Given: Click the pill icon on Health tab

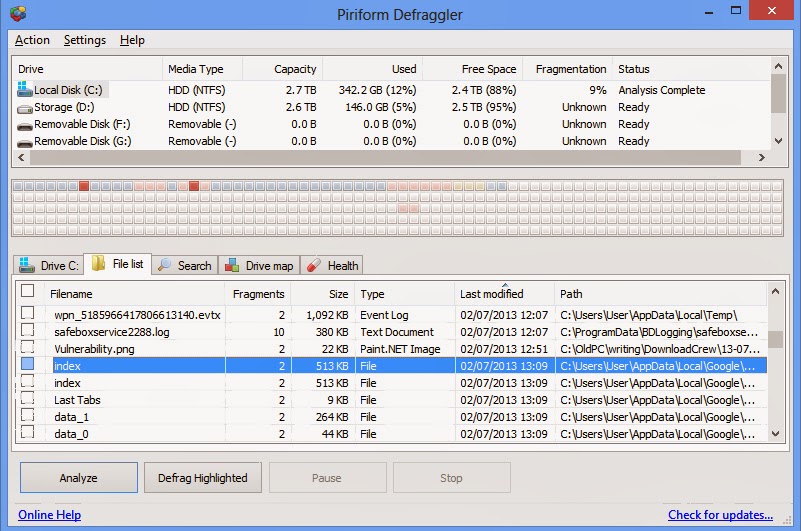Looking at the screenshot, I should (314, 265).
